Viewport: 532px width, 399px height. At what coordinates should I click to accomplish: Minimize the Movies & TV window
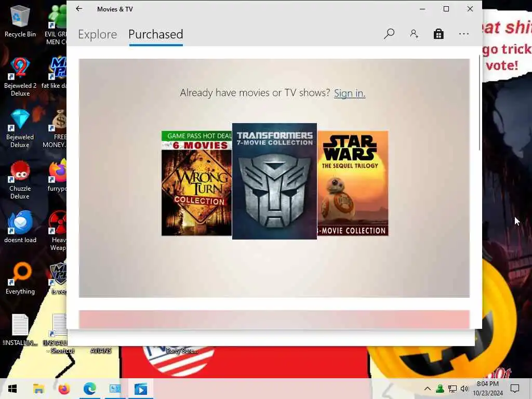(x=422, y=9)
